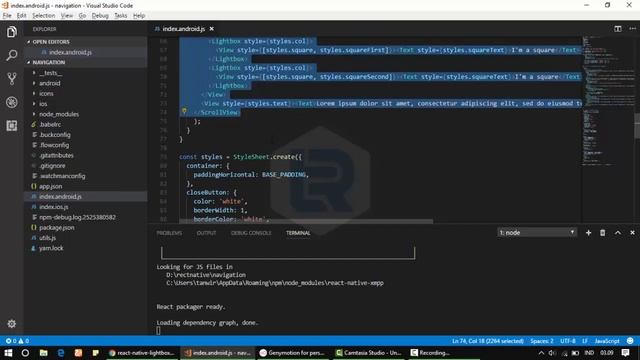Open the Windows action center icon
This screenshot has height=360, width=640.
point(625,353)
